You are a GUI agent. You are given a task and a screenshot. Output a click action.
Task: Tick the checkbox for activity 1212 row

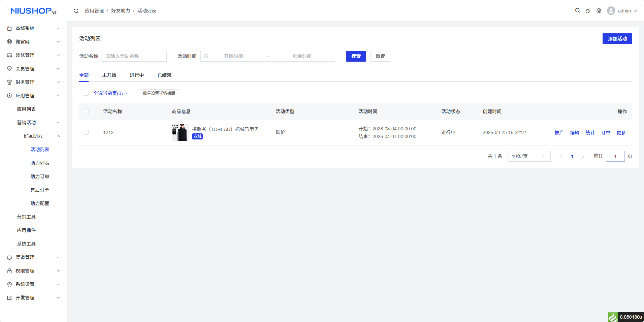(x=86, y=132)
